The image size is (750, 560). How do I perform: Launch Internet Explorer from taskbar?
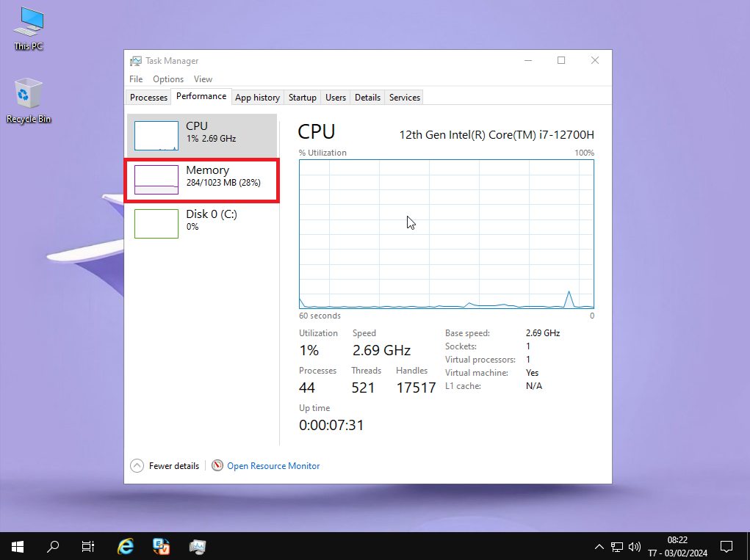126,546
